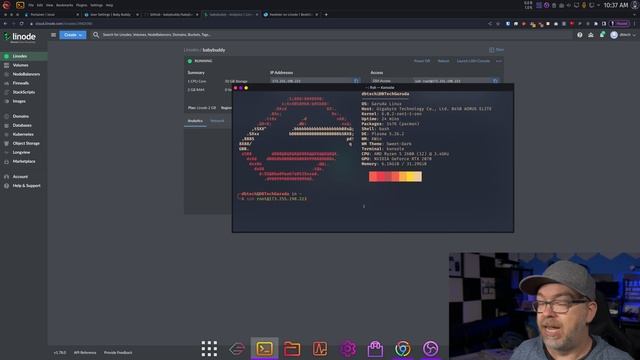Screen dimensions: 640x360
Task: Open the Help menu in menu bar
Action: pyautogui.click(x=109, y=5)
